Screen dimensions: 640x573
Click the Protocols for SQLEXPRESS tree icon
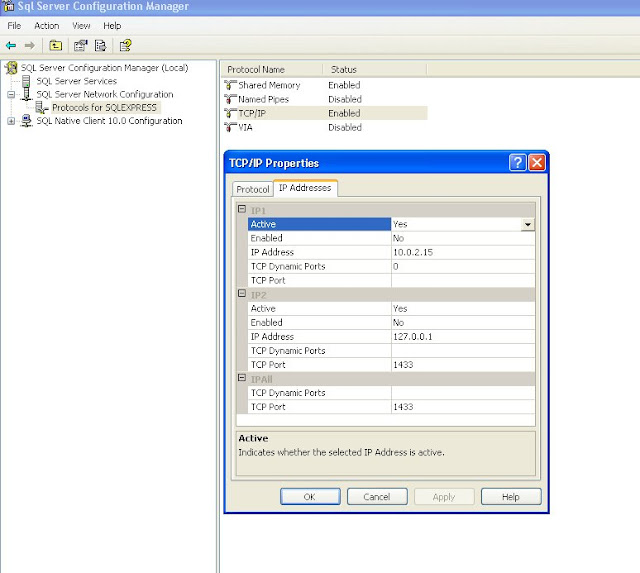[41, 108]
